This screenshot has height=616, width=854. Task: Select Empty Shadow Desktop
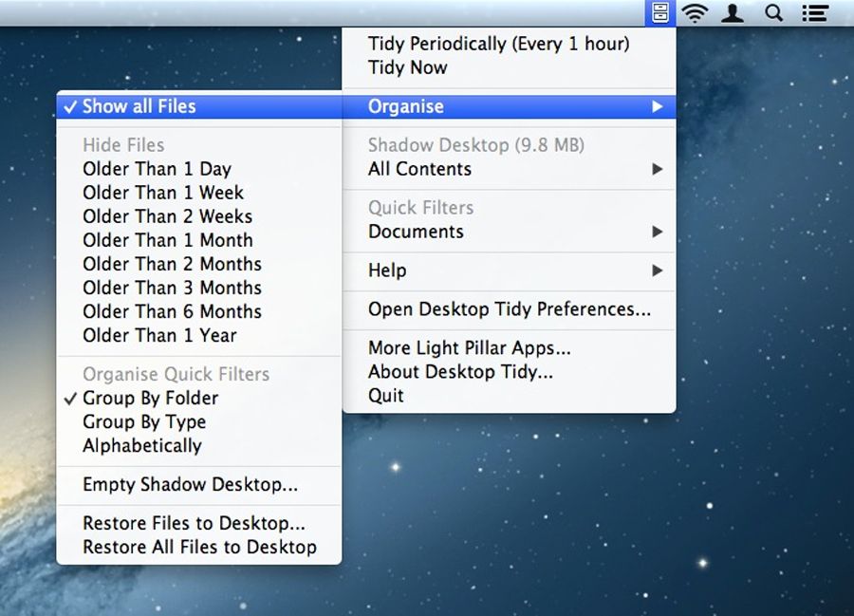point(168,484)
